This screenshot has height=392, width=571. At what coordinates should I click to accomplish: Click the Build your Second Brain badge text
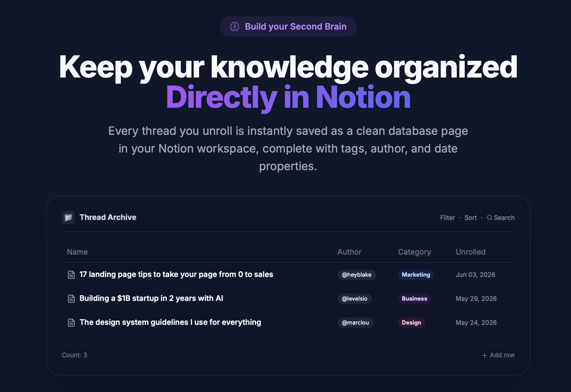tap(296, 26)
